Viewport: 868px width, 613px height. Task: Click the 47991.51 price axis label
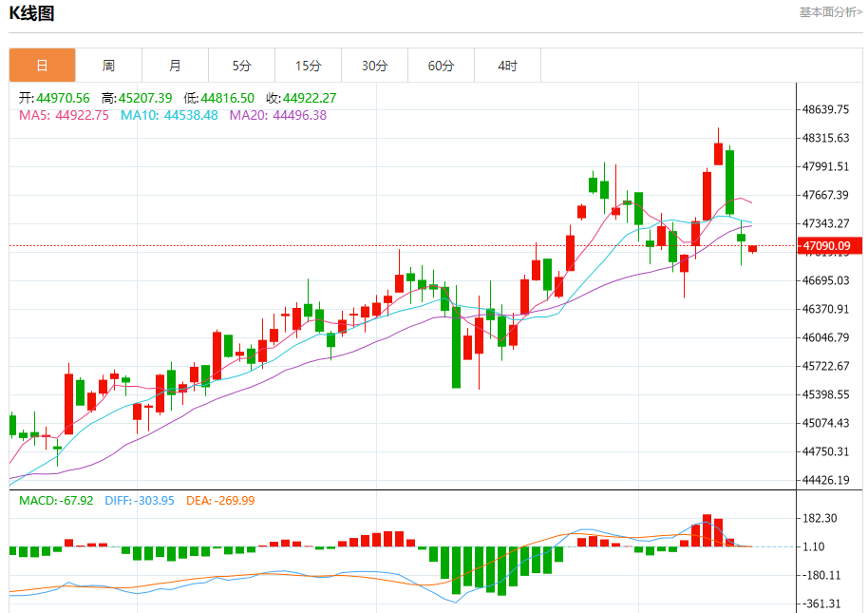pos(826,166)
